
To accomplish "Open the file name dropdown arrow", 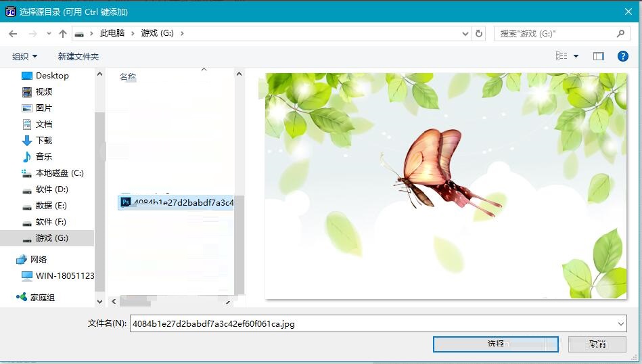I will pos(621,324).
